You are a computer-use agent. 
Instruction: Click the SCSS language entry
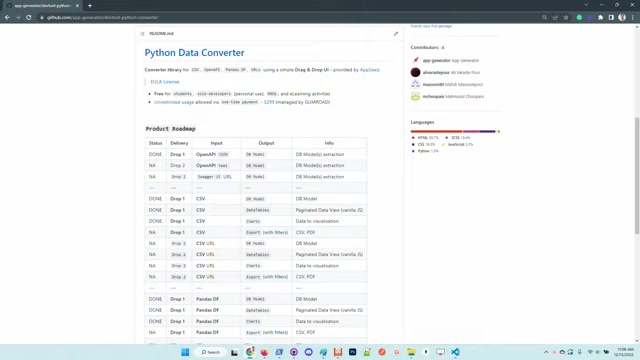(458, 138)
